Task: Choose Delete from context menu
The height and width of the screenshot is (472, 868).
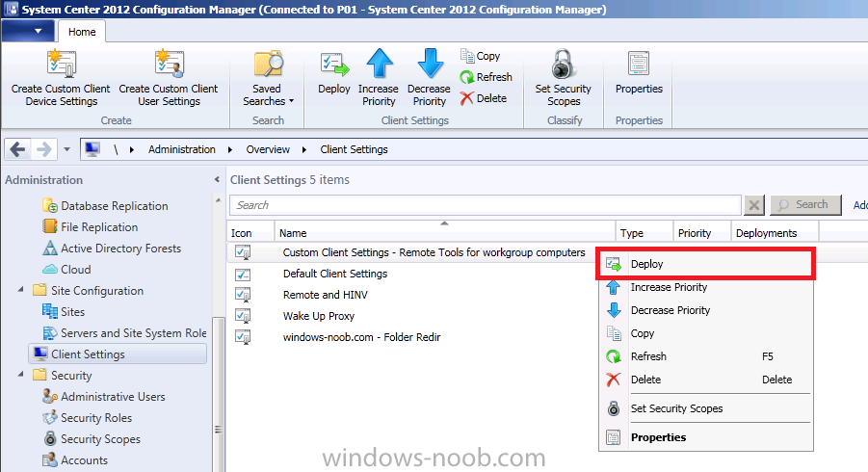Action: tap(705, 380)
